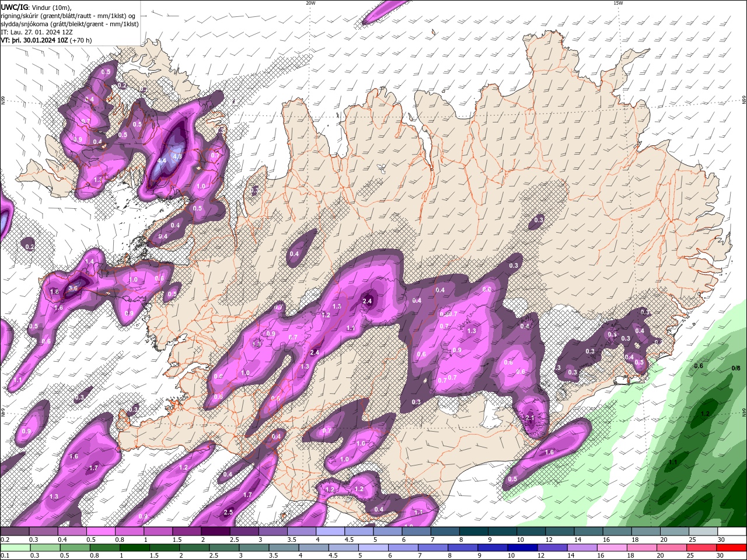
Task: Click the '2.1' snowfall value on the map
Action: [530, 418]
